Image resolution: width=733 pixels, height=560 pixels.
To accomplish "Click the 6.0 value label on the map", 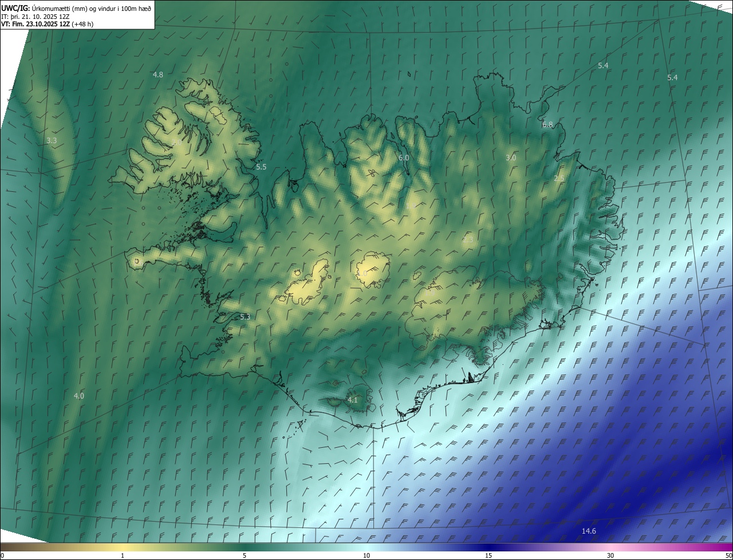I will [404, 157].
